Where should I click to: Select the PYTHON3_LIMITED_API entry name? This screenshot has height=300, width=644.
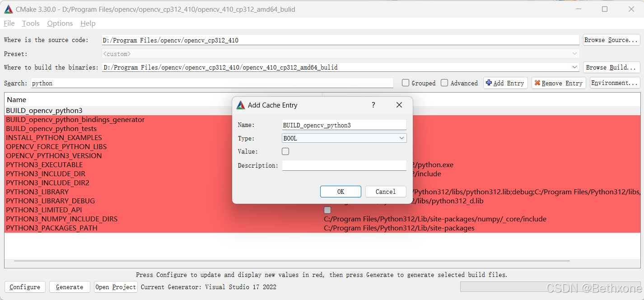tap(44, 210)
